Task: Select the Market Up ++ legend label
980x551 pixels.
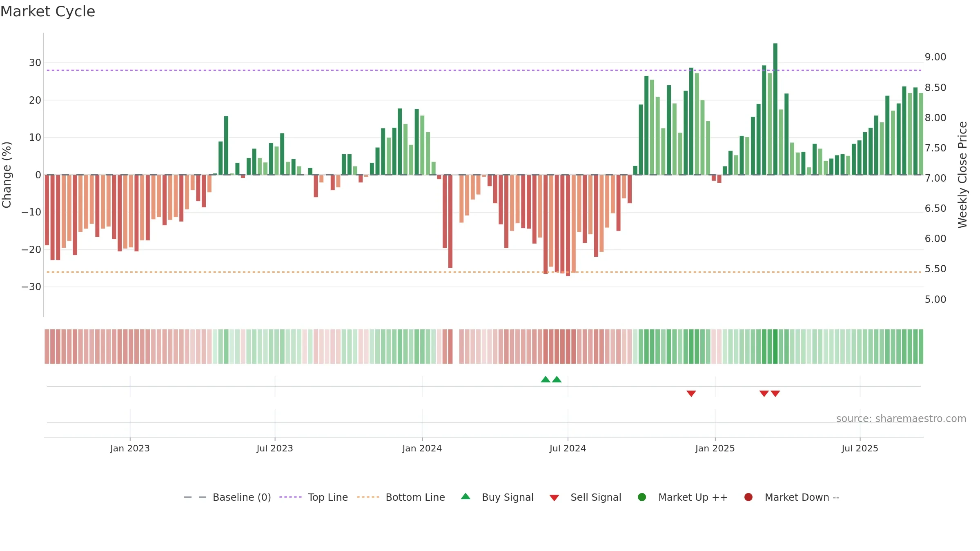Action: point(693,498)
